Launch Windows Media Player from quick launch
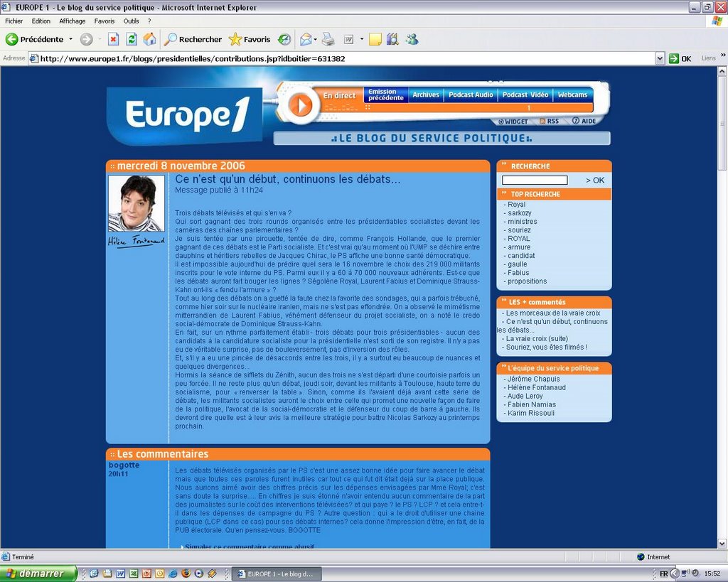Viewport: 728px width, 582px height. 199,573
